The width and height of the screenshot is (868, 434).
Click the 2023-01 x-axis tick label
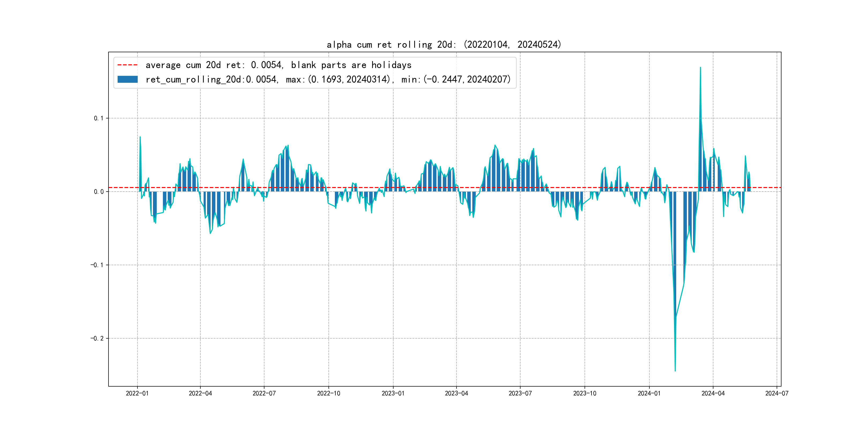[x=393, y=393]
